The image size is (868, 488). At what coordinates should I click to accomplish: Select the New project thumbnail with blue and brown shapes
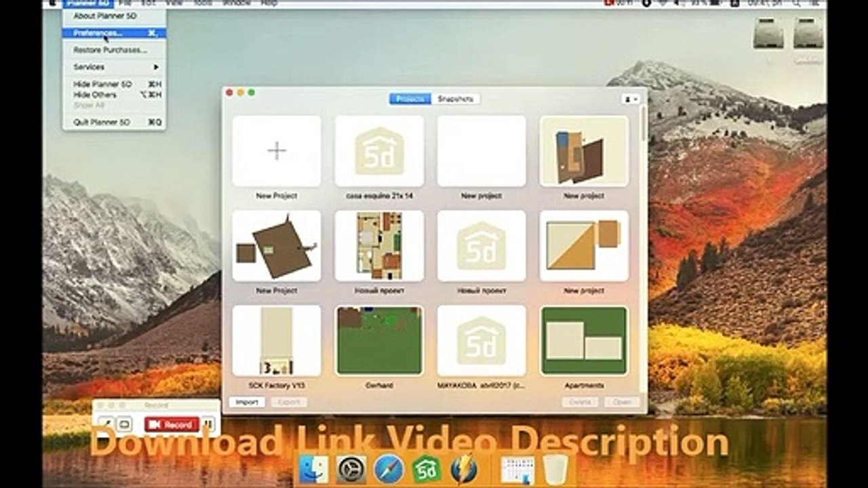(x=584, y=150)
